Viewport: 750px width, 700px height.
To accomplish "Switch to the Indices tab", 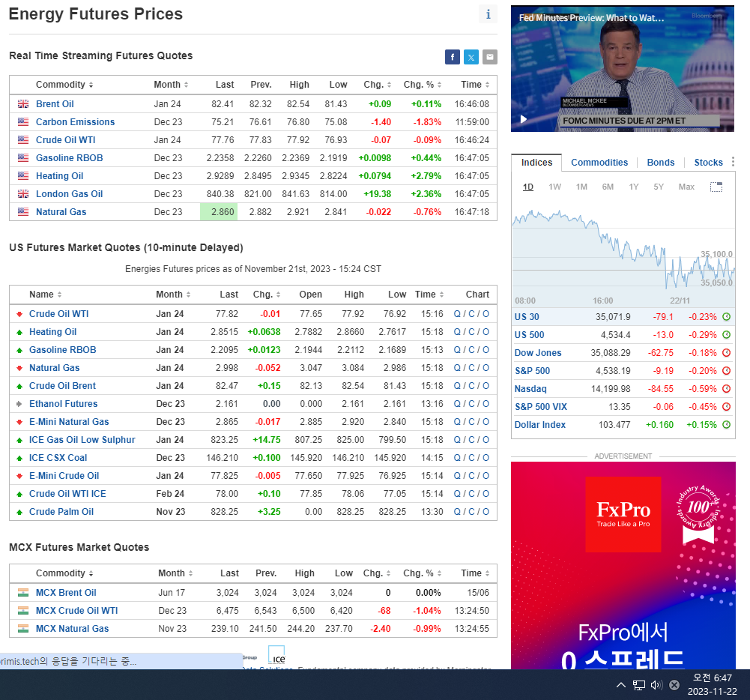I will [x=536, y=162].
